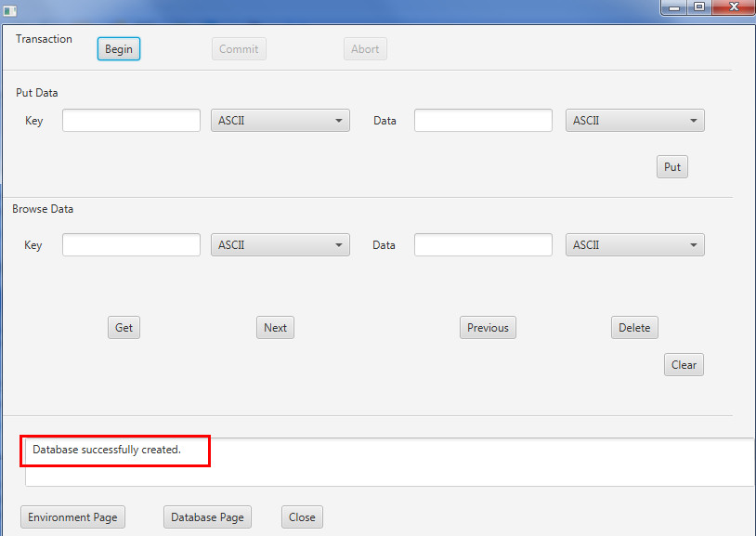Open the Key encoding dropdown under Put Data
756x536 pixels.
click(280, 120)
